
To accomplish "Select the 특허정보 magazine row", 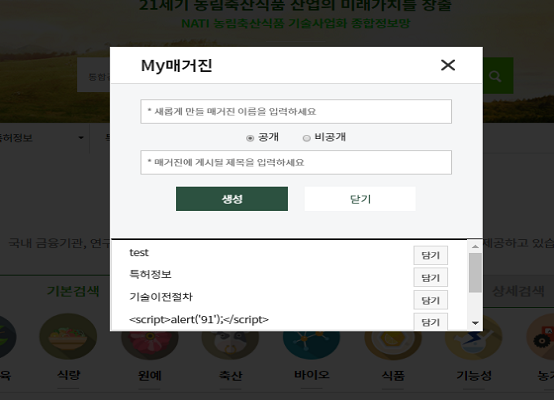I will point(150,274).
